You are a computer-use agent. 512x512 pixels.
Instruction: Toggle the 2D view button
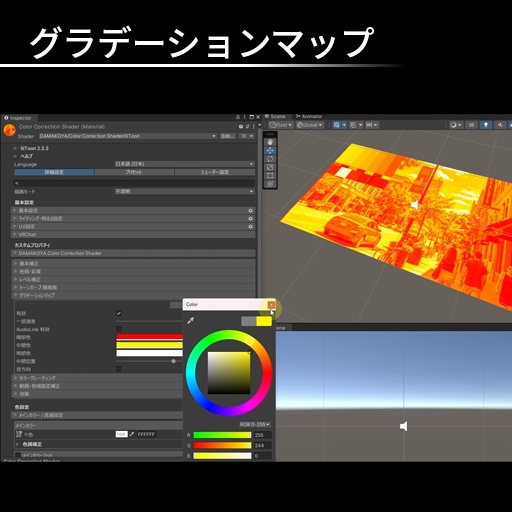pyautogui.click(x=471, y=125)
